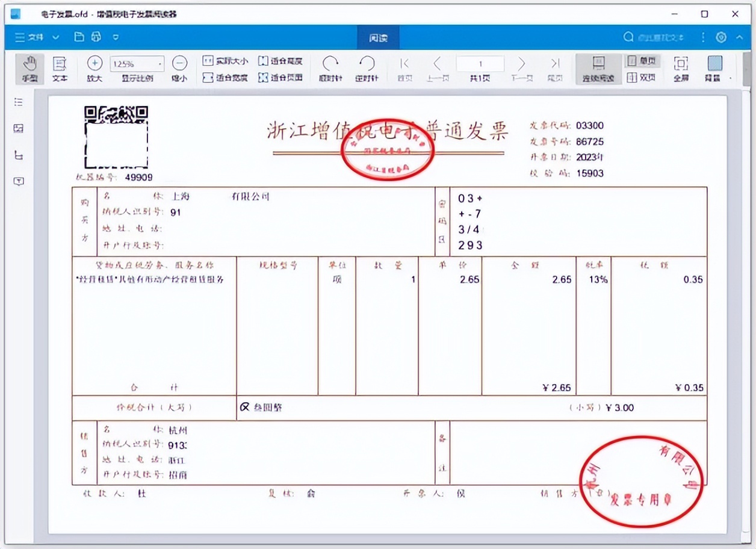
Task: Open the settings gear in the top-right
Action: pyautogui.click(x=721, y=37)
